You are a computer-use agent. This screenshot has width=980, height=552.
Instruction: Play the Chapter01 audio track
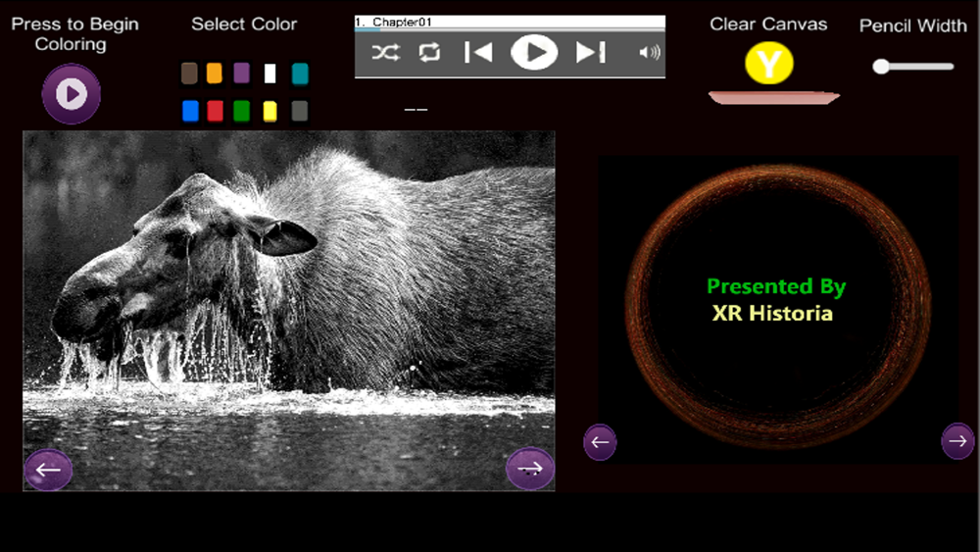click(x=534, y=53)
